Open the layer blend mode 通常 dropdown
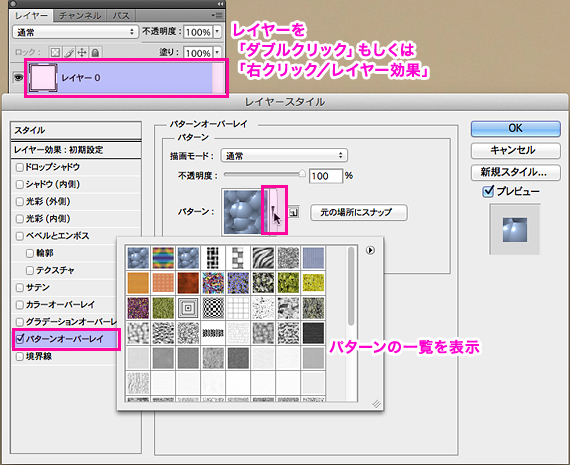Screen dimensions: 570x465 tap(75, 32)
